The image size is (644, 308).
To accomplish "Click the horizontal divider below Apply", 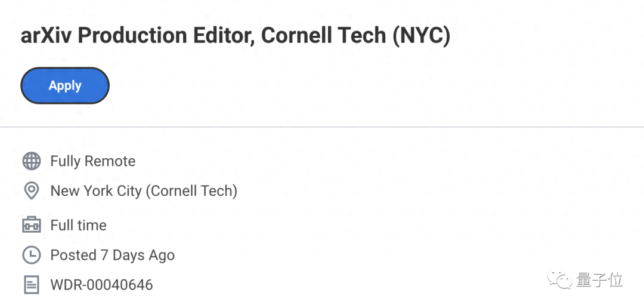I will click(322, 127).
